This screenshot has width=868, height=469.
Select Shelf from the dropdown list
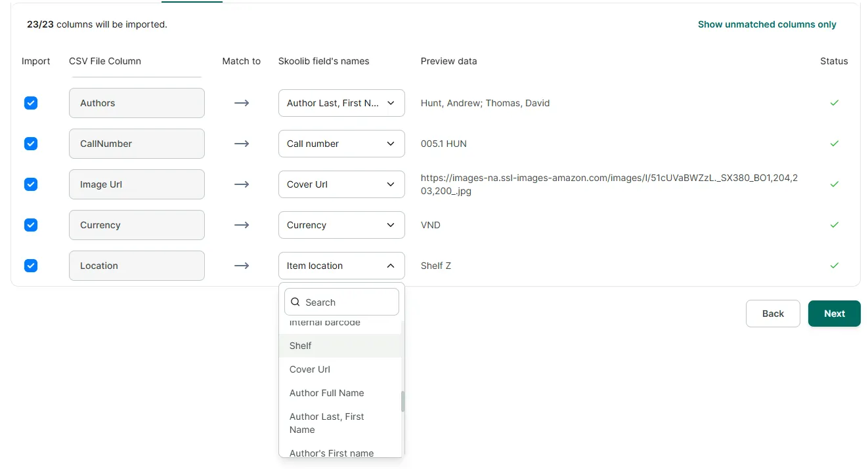click(x=340, y=346)
